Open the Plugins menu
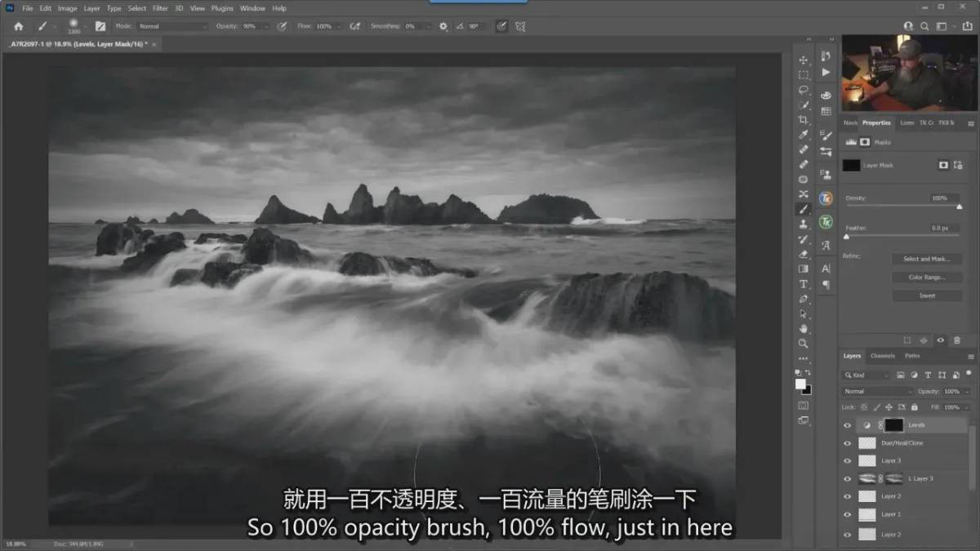 pyautogui.click(x=222, y=8)
